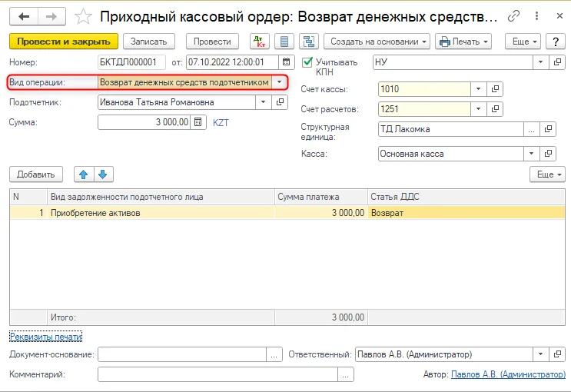This screenshot has height=392, width=571.
Task: Open Счет кассы 1010 account card
Action: 495,89
